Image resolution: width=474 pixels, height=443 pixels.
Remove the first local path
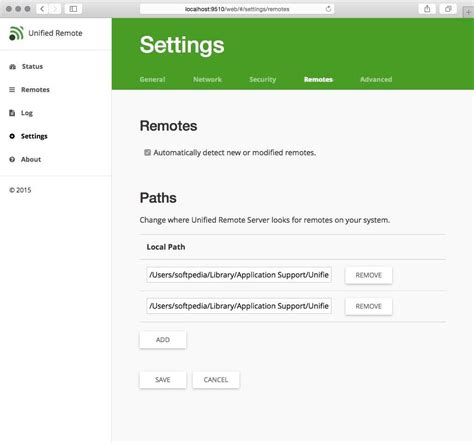(369, 275)
